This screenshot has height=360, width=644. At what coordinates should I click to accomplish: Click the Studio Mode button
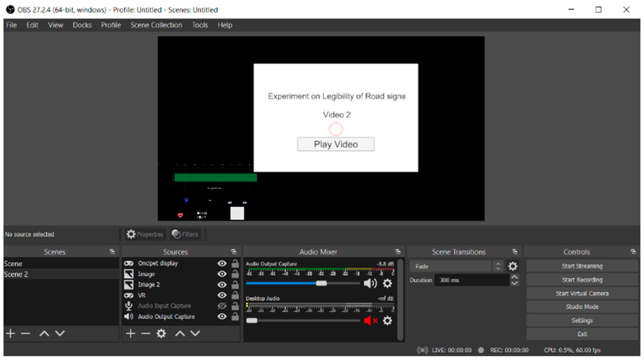(x=582, y=307)
